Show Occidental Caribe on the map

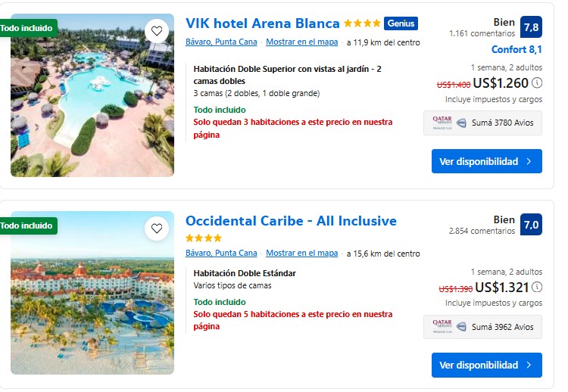point(301,254)
